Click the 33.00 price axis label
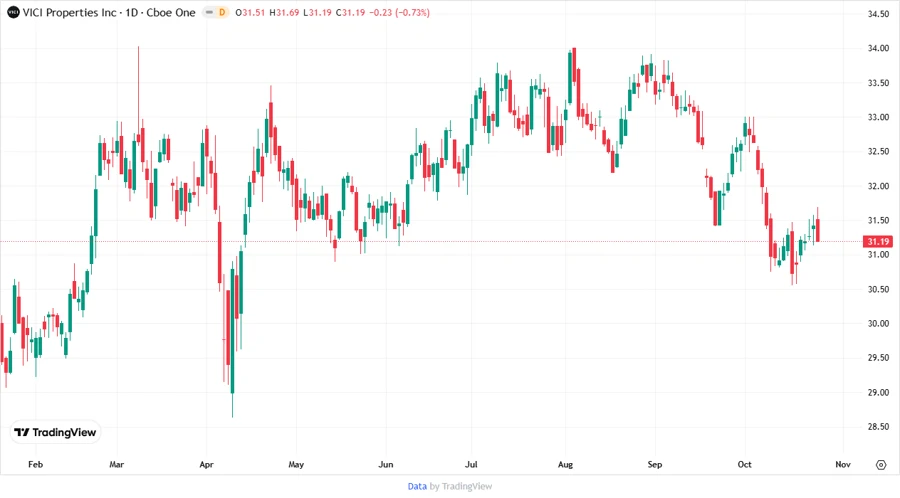Image resolution: width=900 pixels, height=498 pixels. [x=878, y=117]
